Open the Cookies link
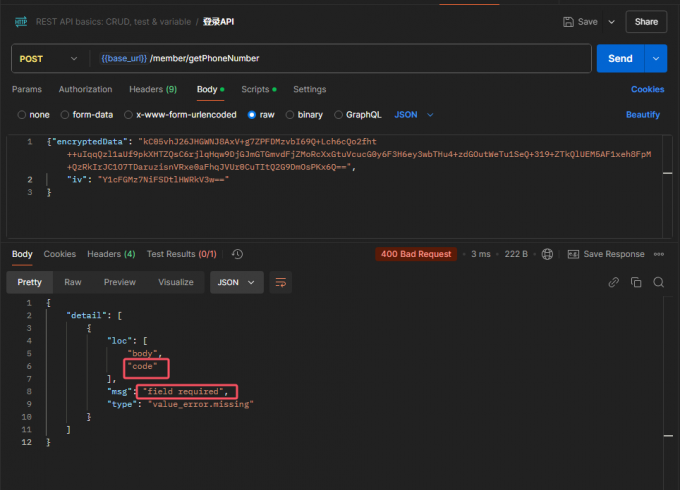This screenshot has height=490, width=680. click(x=647, y=89)
